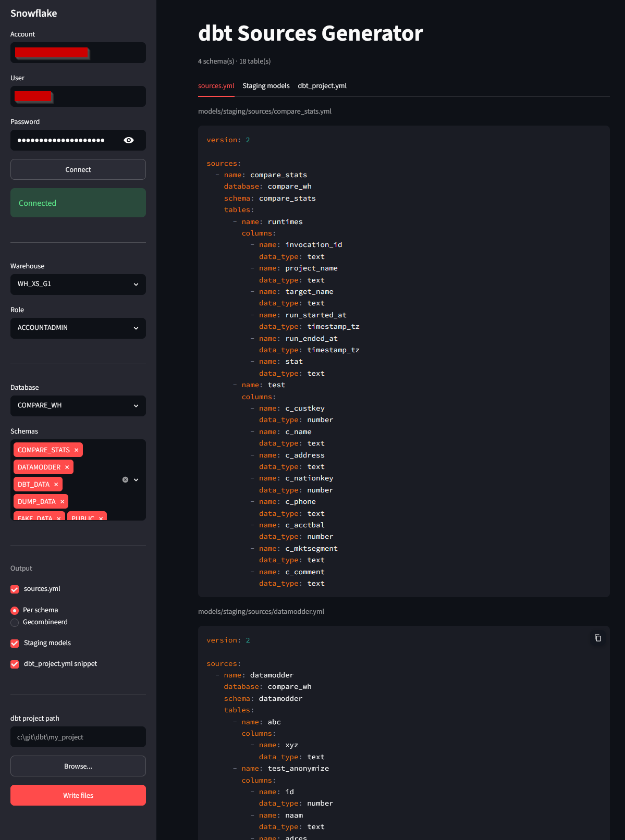This screenshot has width=625, height=840.
Task: Open the Warehouse dropdown WH_XS_G1
Action: tap(78, 285)
